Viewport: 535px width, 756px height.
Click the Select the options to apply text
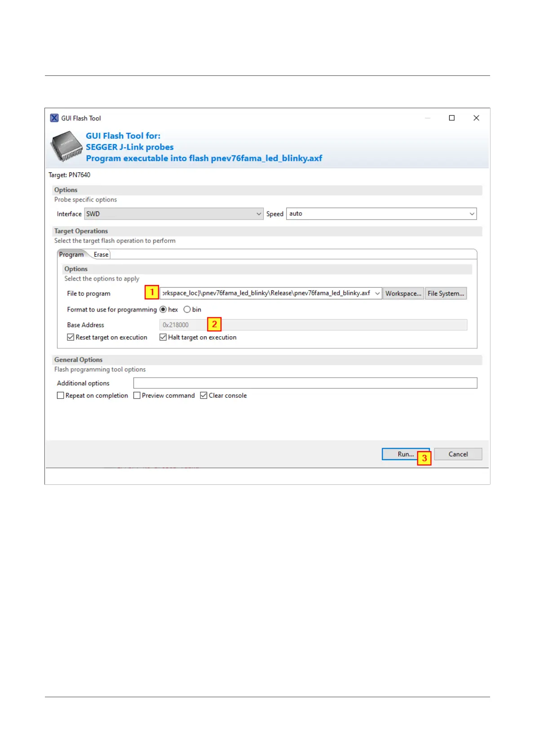(x=102, y=279)
